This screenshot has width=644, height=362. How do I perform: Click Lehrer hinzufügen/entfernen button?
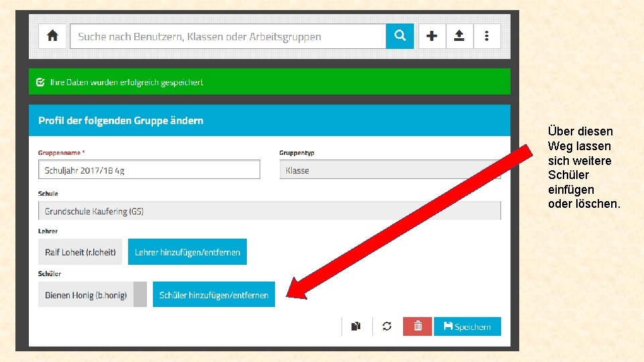[x=187, y=252]
